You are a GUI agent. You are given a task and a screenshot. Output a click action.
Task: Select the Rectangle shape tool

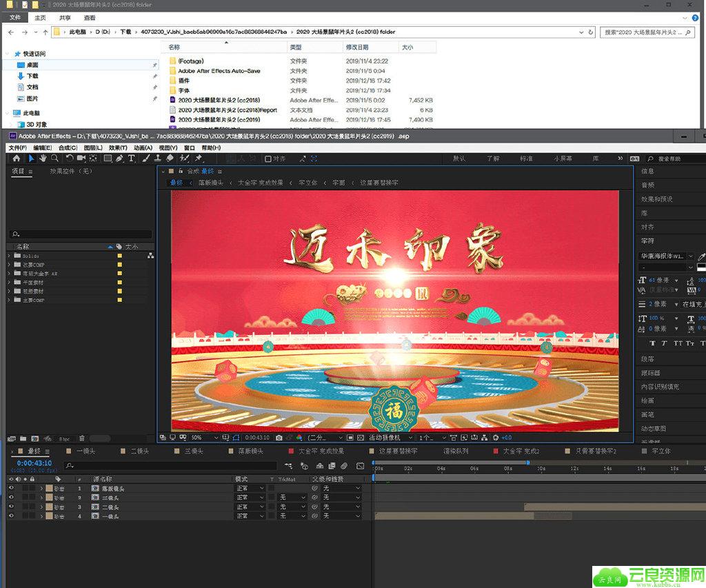(108, 158)
